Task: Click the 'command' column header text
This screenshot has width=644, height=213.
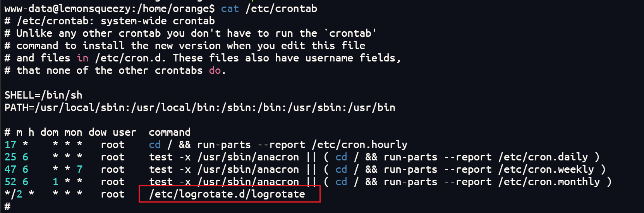Action: point(170,132)
